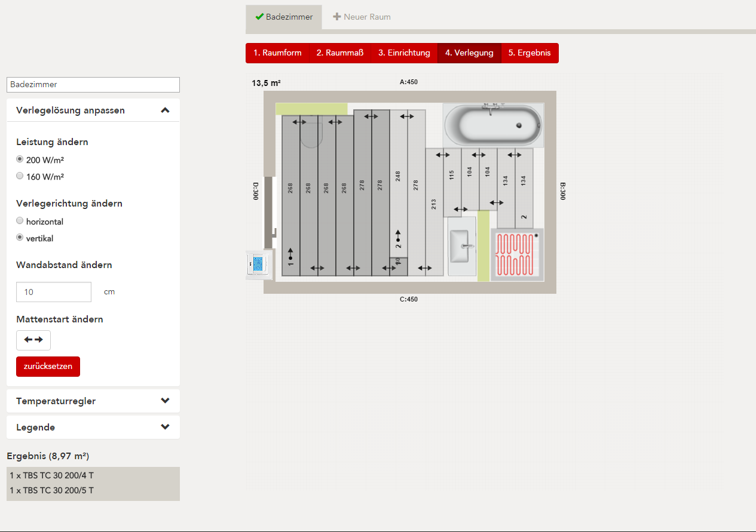Click the Mattenstart ändern arrows button
The height and width of the screenshot is (532, 756).
pos(33,340)
